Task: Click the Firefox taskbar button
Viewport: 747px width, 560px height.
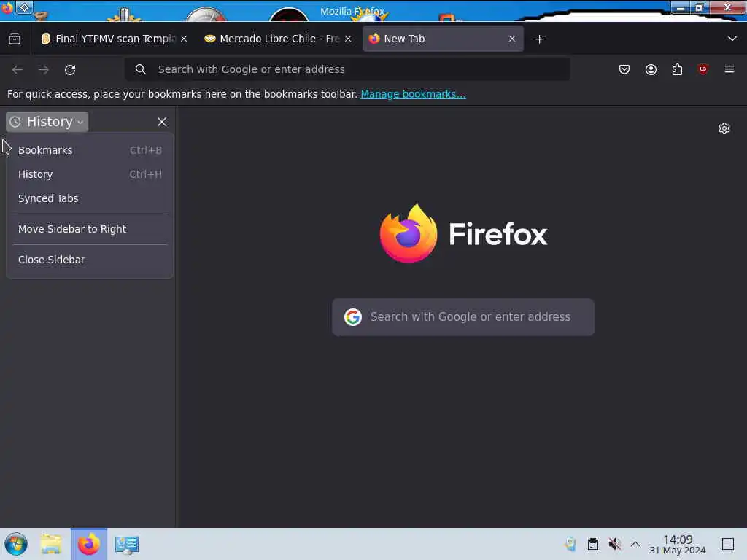Action: coord(89,544)
